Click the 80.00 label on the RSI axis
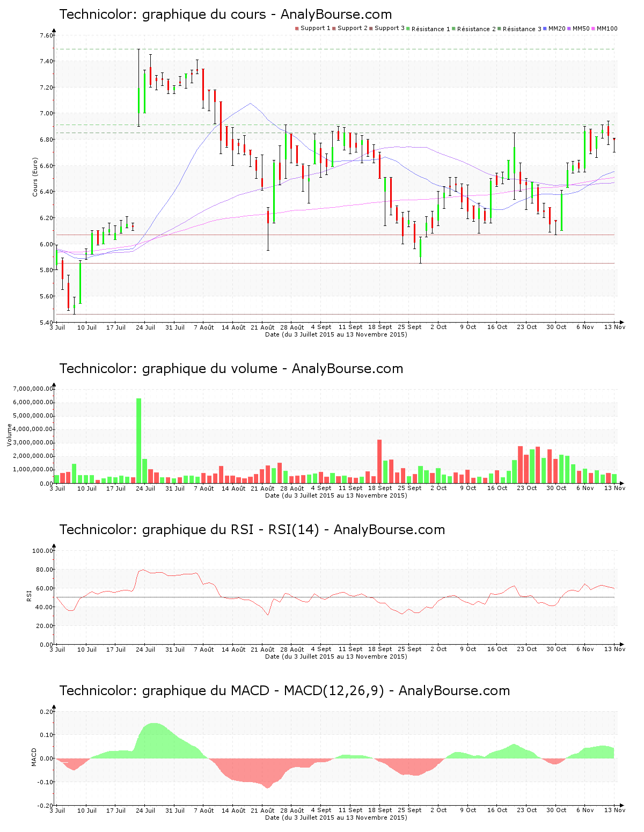This screenshot has height=832, width=644. click(42, 570)
